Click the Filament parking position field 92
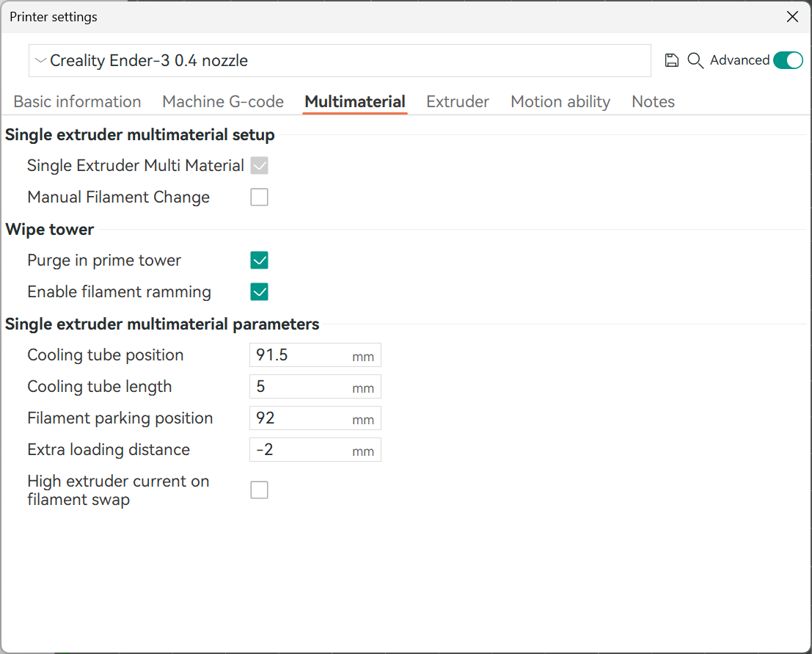 pos(315,418)
